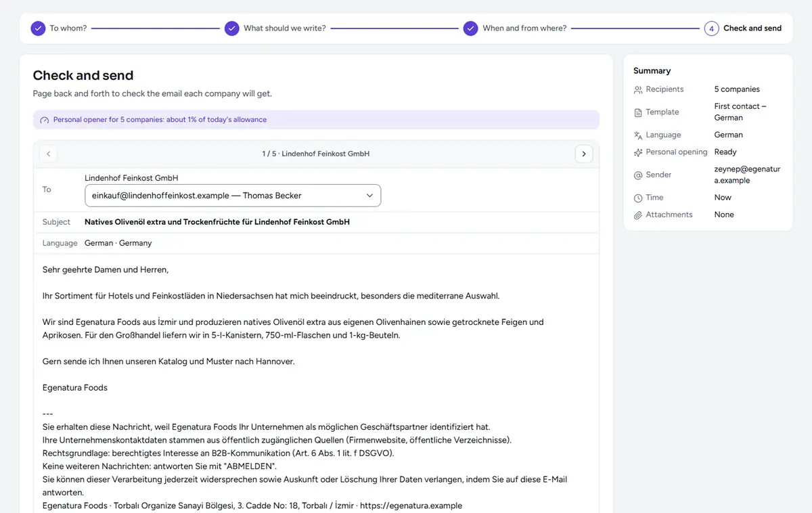Click the 'Lindenhof Feinkost GmbH' company name above dropdown
The image size is (812, 513).
[x=131, y=178]
